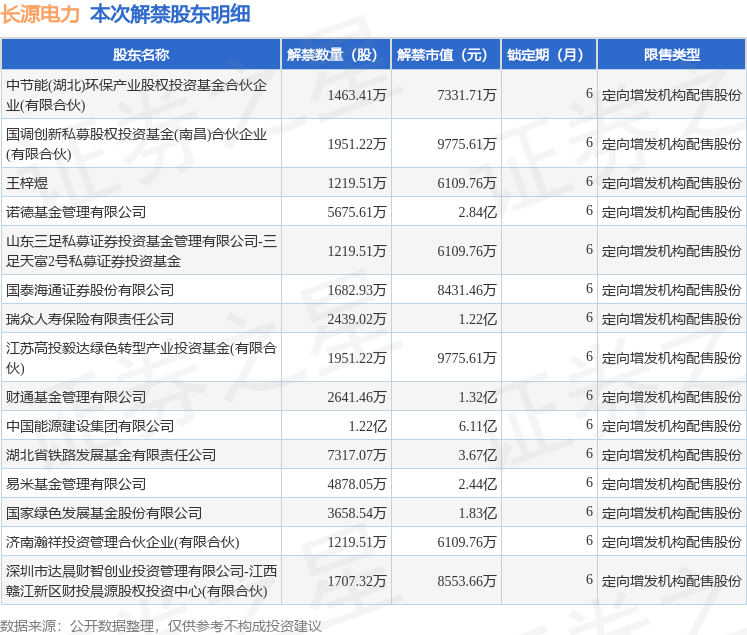Image resolution: width=747 pixels, height=635 pixels.
Task: Click shareholder 易米基金管理有限公司
Action: (x=76, y=484)
